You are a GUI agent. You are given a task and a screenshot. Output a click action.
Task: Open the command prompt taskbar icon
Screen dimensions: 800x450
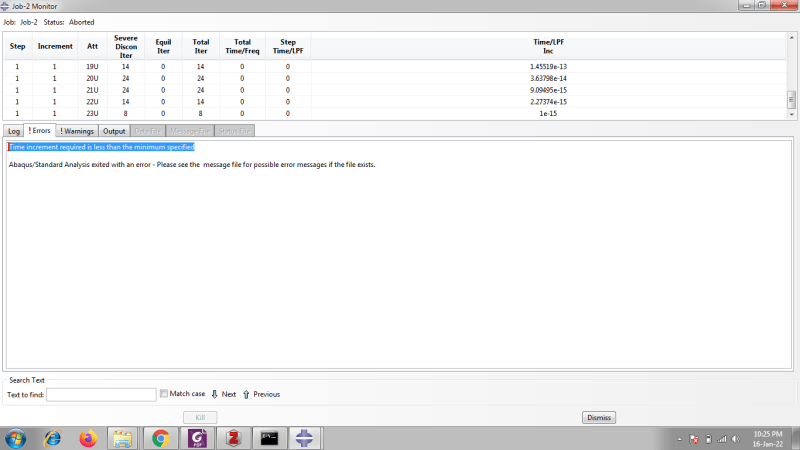coord(269,438)
